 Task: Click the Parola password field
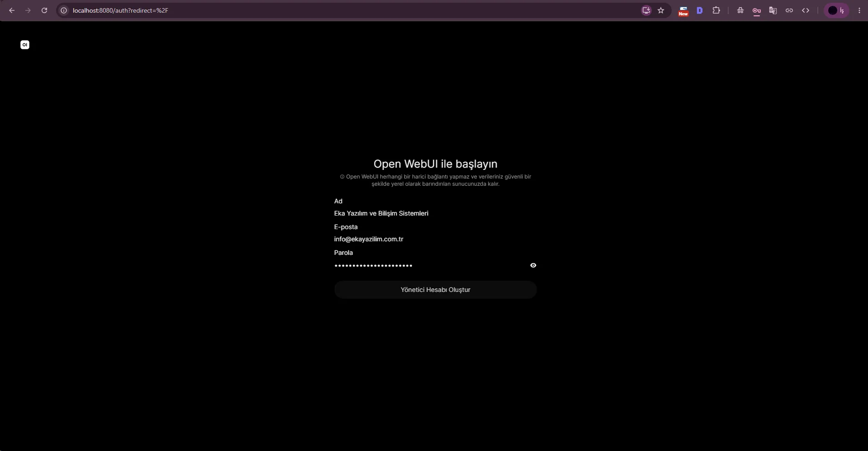430,265
